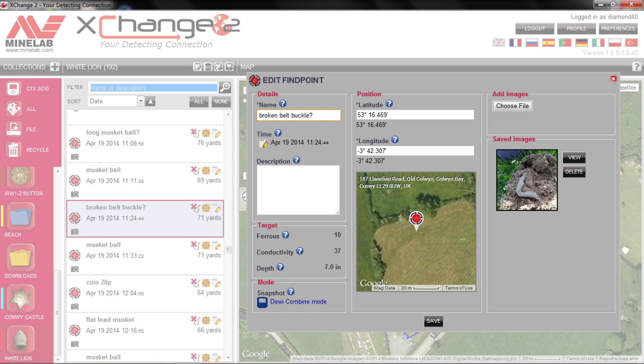Switch language to French flag
Image resolution: width=644 pixels, height=364 pixels.
coord(515,43)
